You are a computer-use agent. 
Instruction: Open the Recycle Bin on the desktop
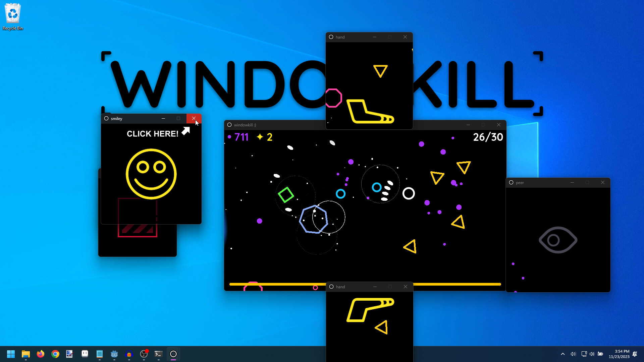(13, 14)
